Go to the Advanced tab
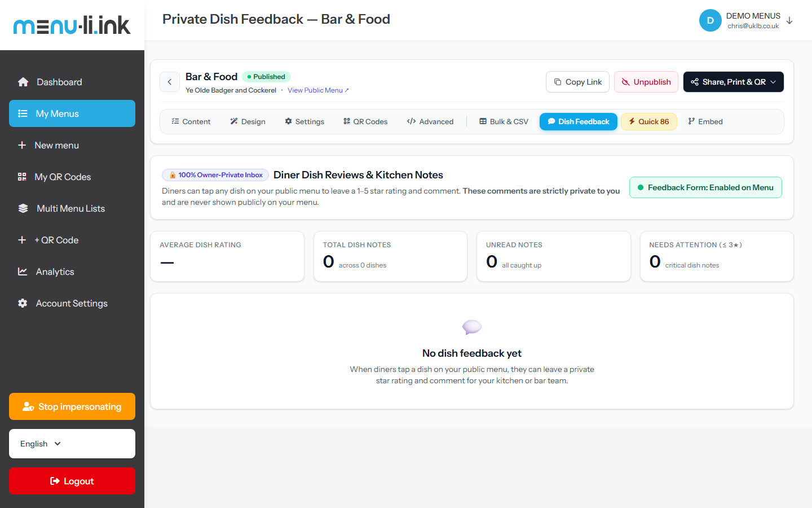 [x=430, y=121]
